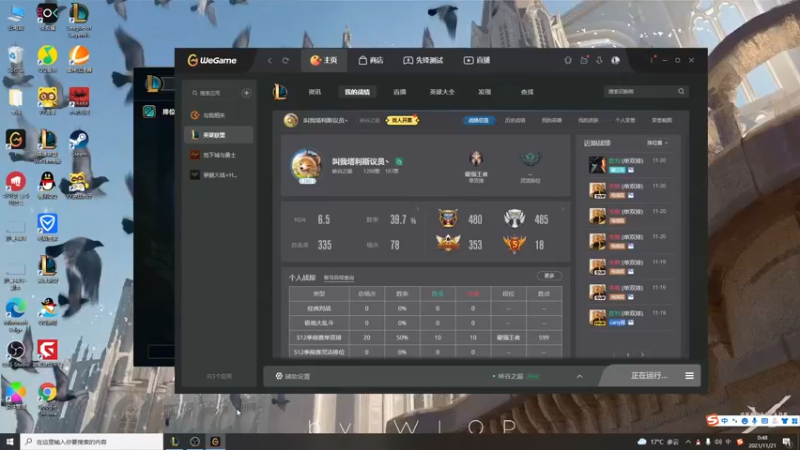Open the WeGame skin shirt icon
The image size is (800, 450).
[x=568, y=60]
